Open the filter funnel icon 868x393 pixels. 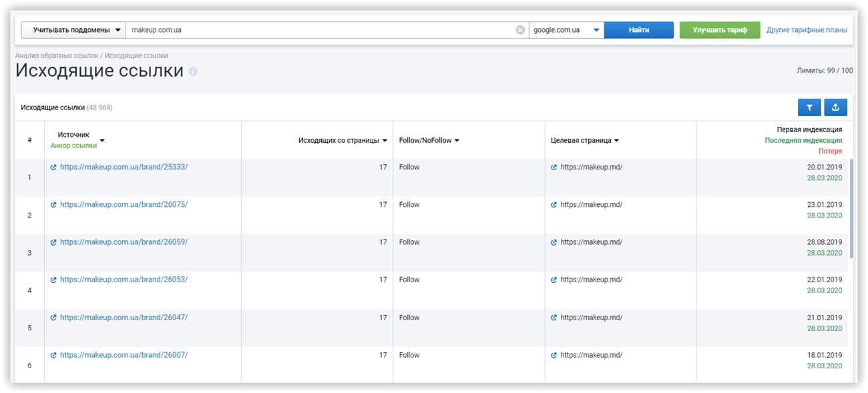pyautogui.click(x=809, y=107)
